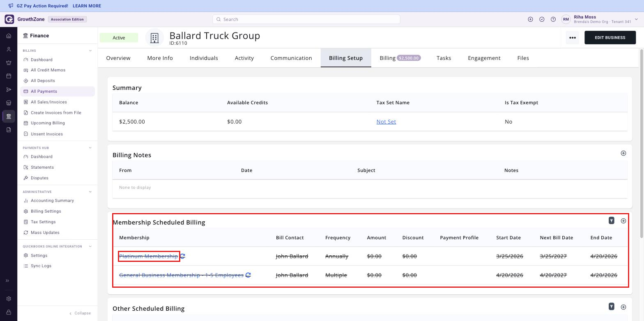Switch to the Billing tab
This screenshot has width=644, height=321.
(400, 58)
